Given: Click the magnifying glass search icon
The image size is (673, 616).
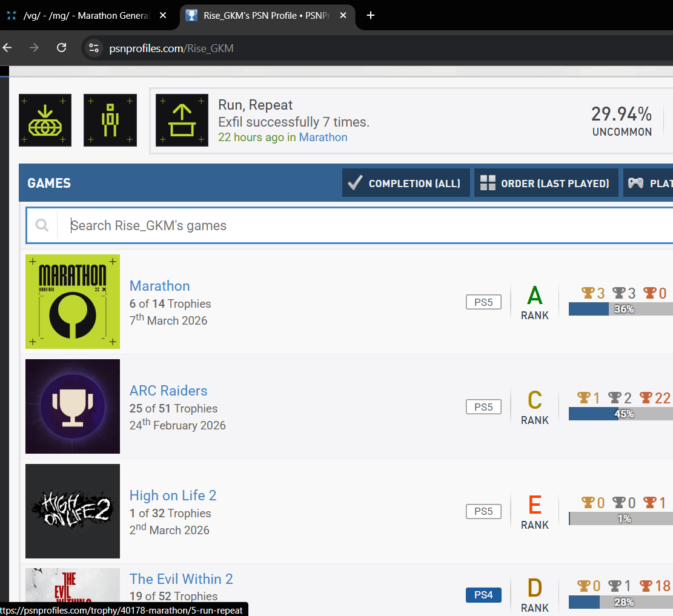Looking at the screenshot, I should (42, 225).
